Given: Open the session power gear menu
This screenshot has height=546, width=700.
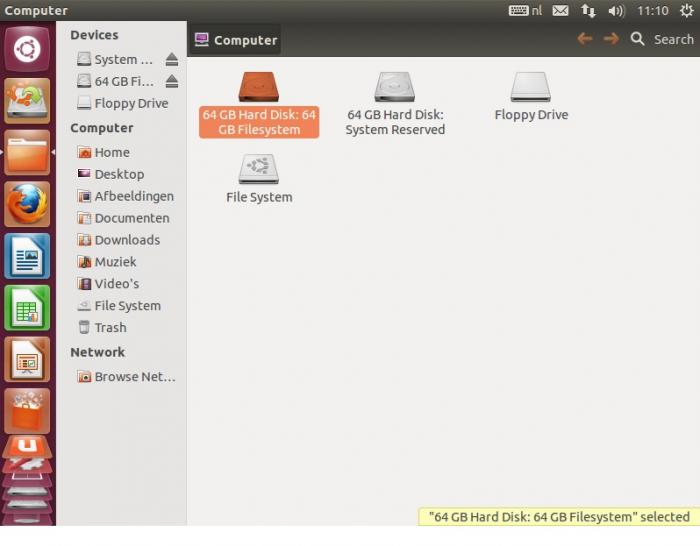Looking at the screenshot, I should (687, 10).
